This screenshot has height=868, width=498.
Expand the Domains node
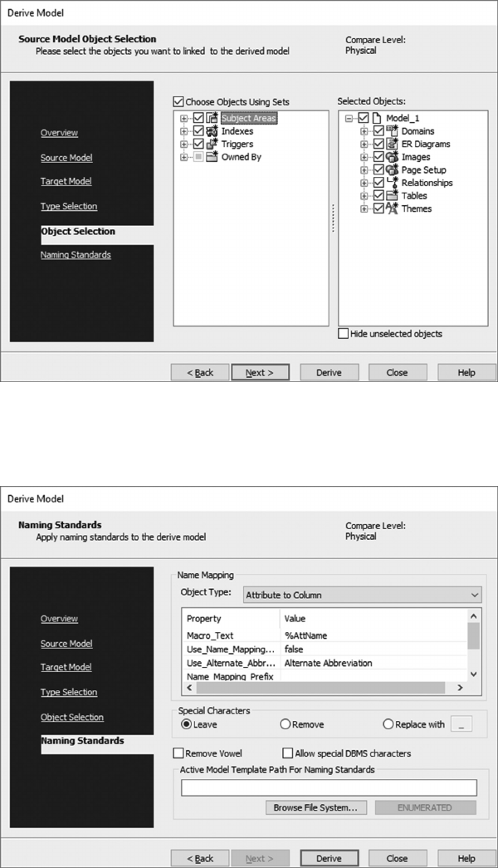364,131
